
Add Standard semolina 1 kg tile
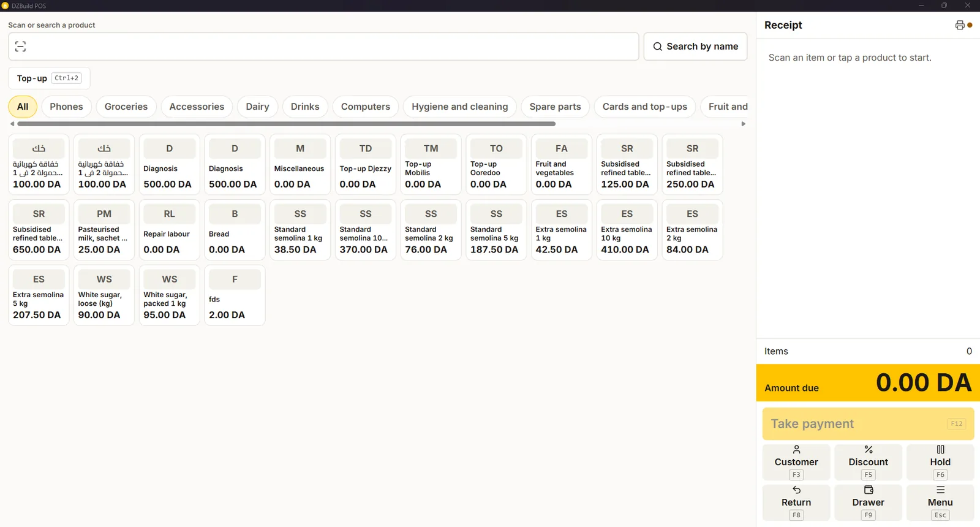point(300,230)
